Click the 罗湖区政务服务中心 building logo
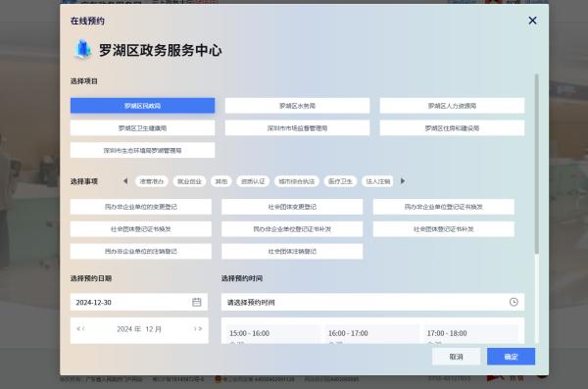 coord(83,50)
